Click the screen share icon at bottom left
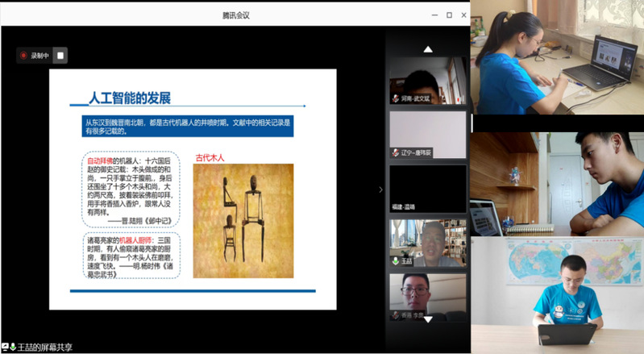 pyautogui.click(x=6, y=347)
